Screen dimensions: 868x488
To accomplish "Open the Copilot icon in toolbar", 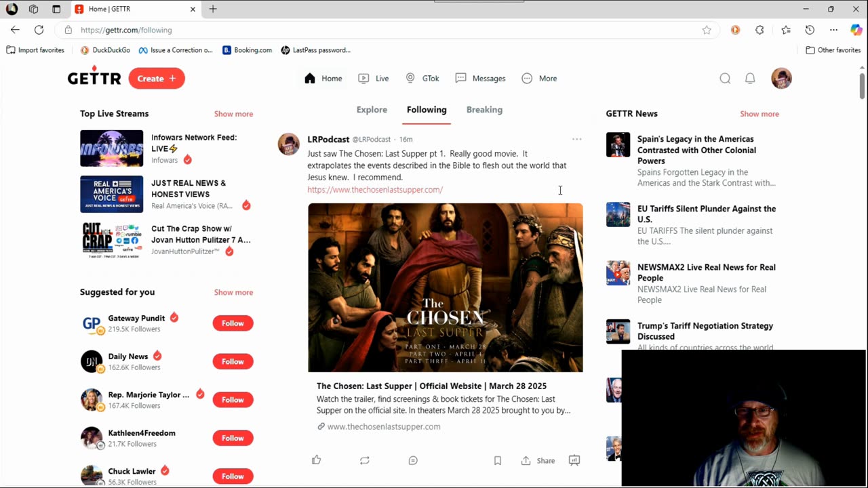I will pyautogui.click(x=856, y=30).
